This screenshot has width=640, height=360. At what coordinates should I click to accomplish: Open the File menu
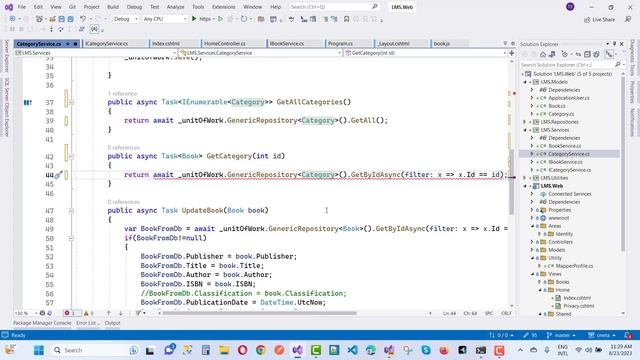[x=22, y=7]
